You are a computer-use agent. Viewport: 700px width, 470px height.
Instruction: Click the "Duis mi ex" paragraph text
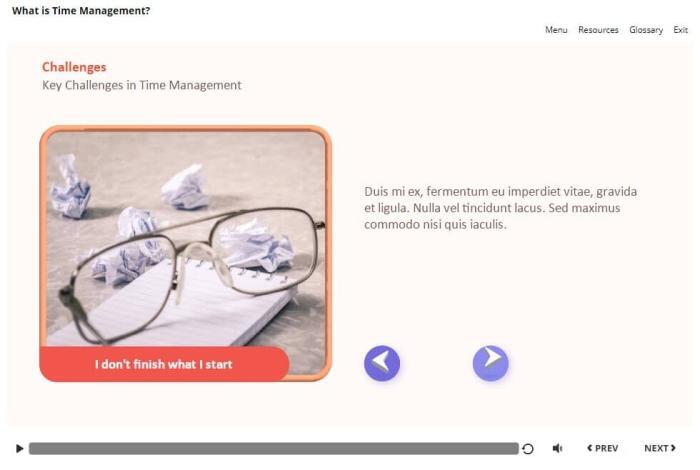(x=500, y=208)
